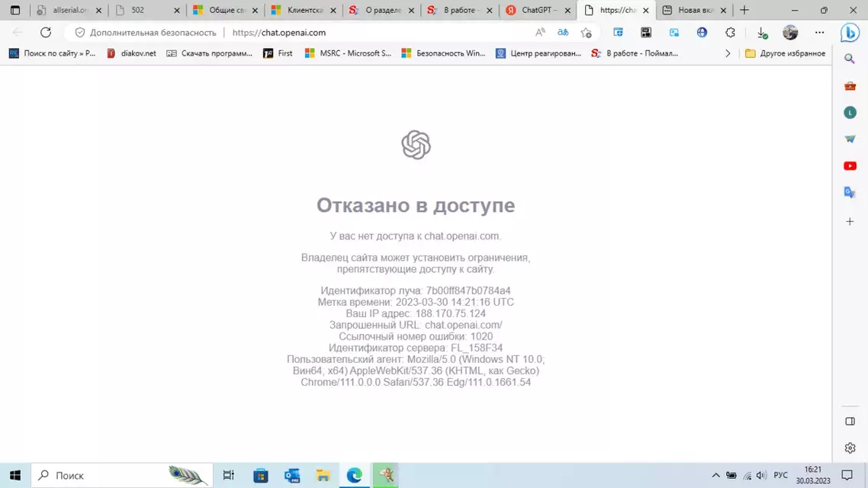Open the save toolbar icon
Image resolution: width=868 pixels, height=488 pixels.
[x=645, y=33]
